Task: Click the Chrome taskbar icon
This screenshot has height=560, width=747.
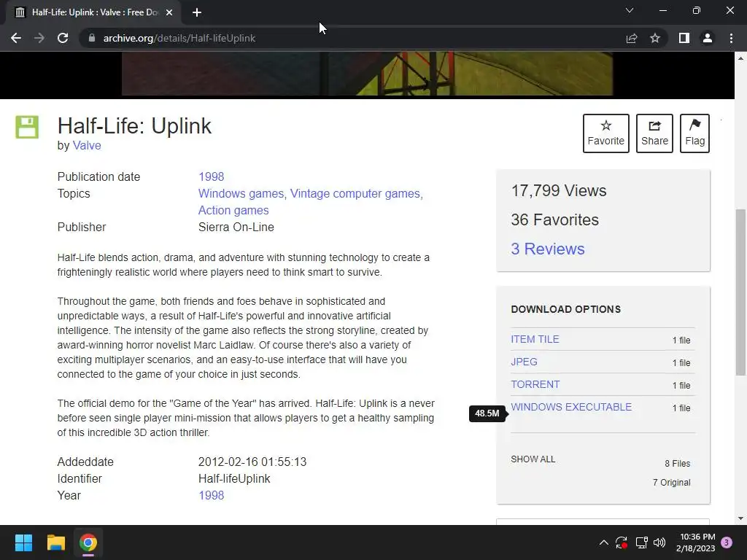Action: click(x=88, y=542)
